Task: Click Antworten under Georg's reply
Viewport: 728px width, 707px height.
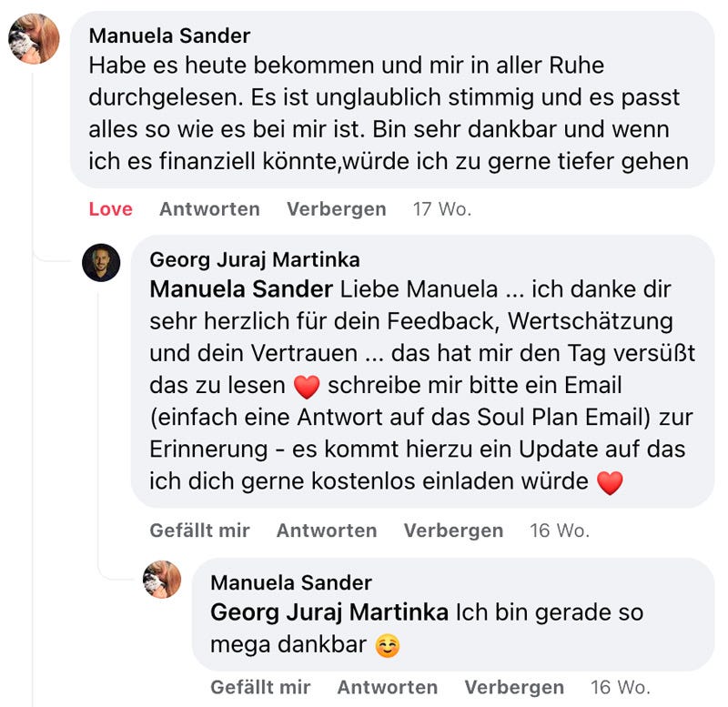Action: 326,530
